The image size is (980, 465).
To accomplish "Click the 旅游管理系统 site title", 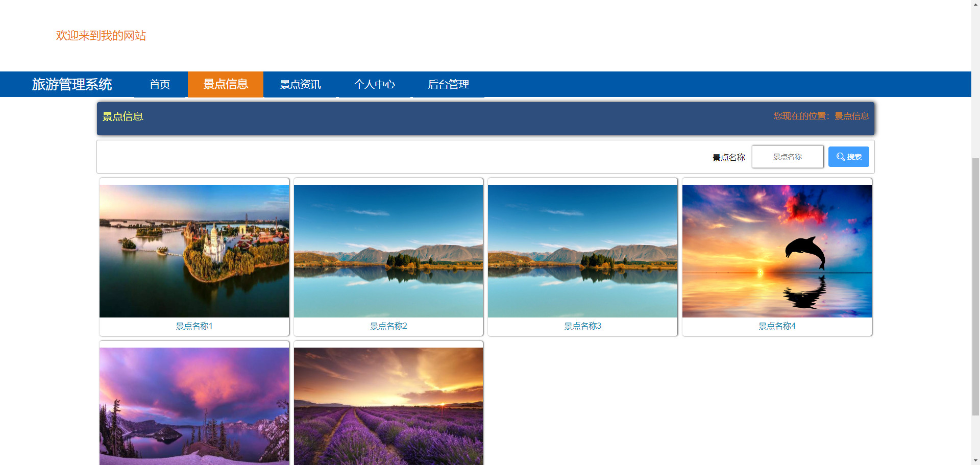I will pyautogui.click(x=72, y=84).
